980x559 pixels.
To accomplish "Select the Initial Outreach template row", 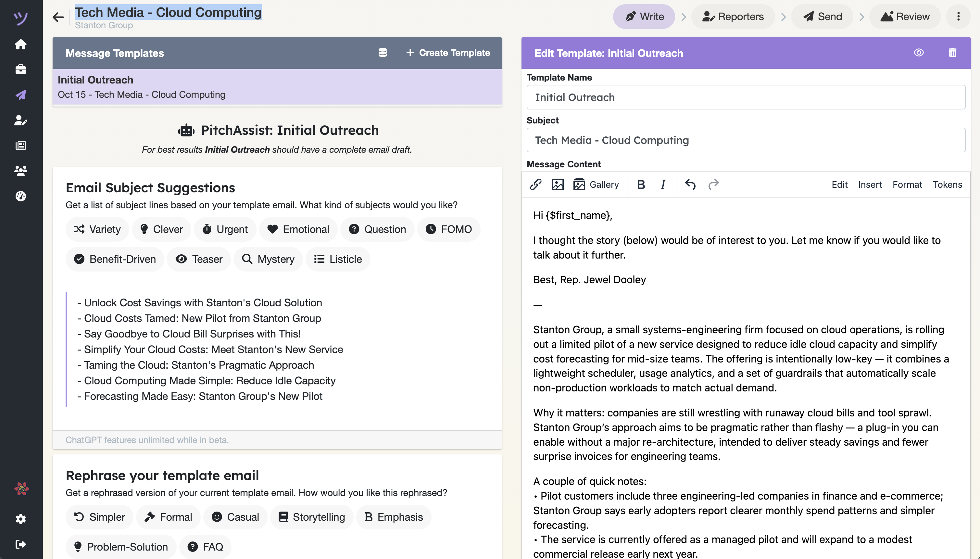I will click(277, 87).
